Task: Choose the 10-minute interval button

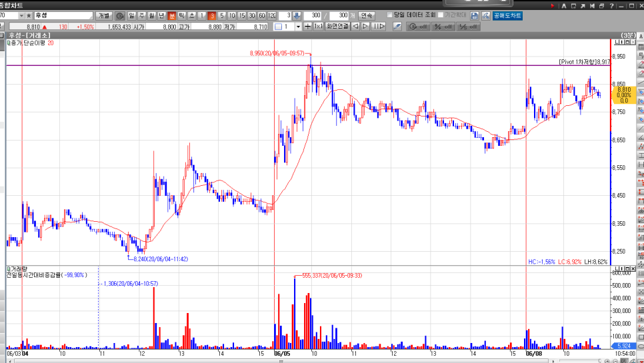Action: pyautogui.click(x=231, y=15)
